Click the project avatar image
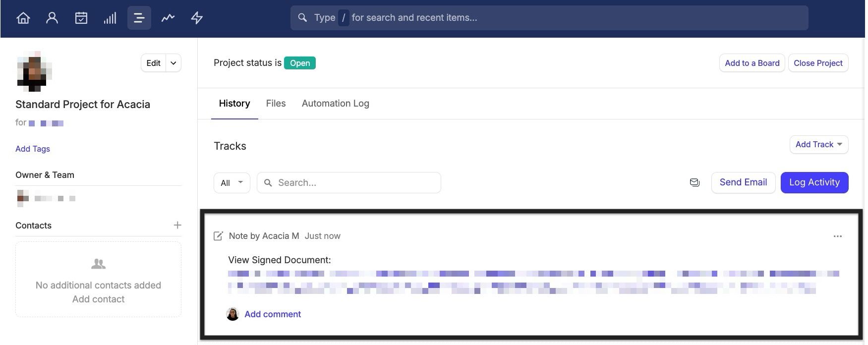 tap(34, 71)
